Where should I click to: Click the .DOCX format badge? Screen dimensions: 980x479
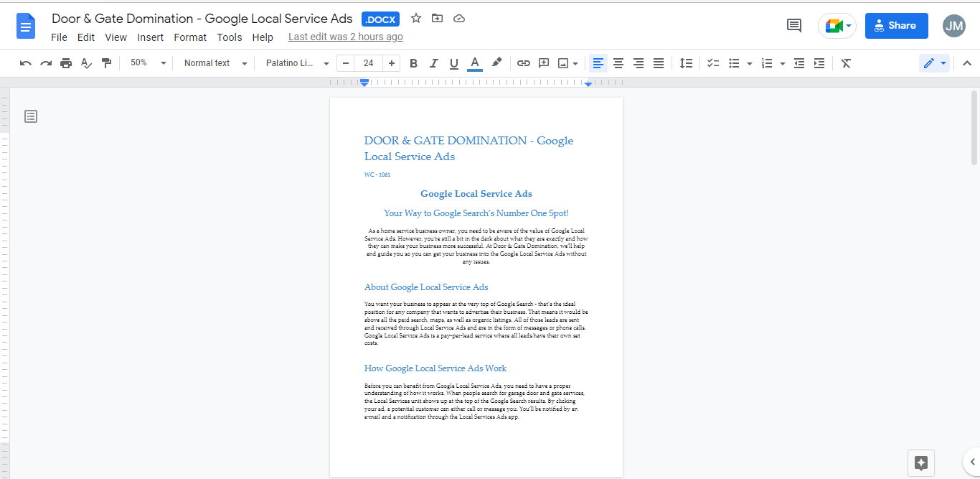point(380,19)
